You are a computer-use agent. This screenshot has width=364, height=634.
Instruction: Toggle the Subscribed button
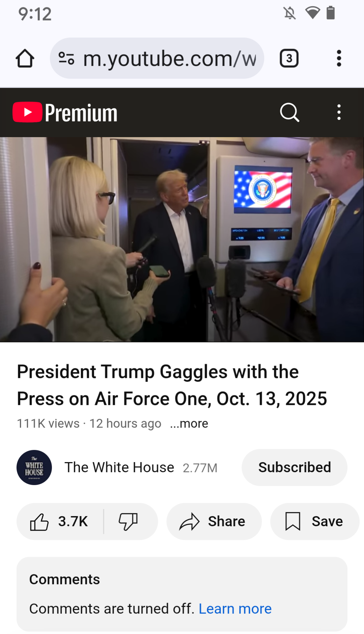(295, 467)
